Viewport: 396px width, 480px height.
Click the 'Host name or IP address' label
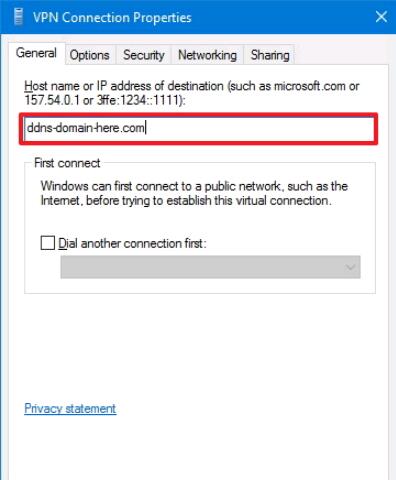coord(192,93)
